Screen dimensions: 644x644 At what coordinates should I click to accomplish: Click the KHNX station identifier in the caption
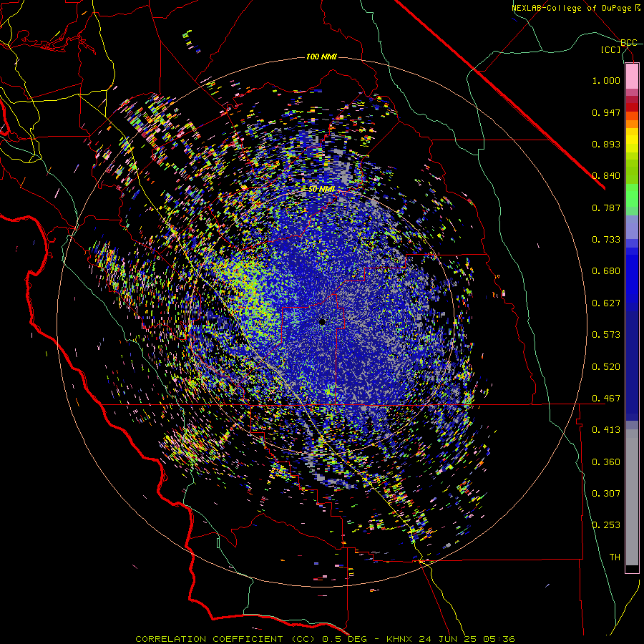coord(399,639)
